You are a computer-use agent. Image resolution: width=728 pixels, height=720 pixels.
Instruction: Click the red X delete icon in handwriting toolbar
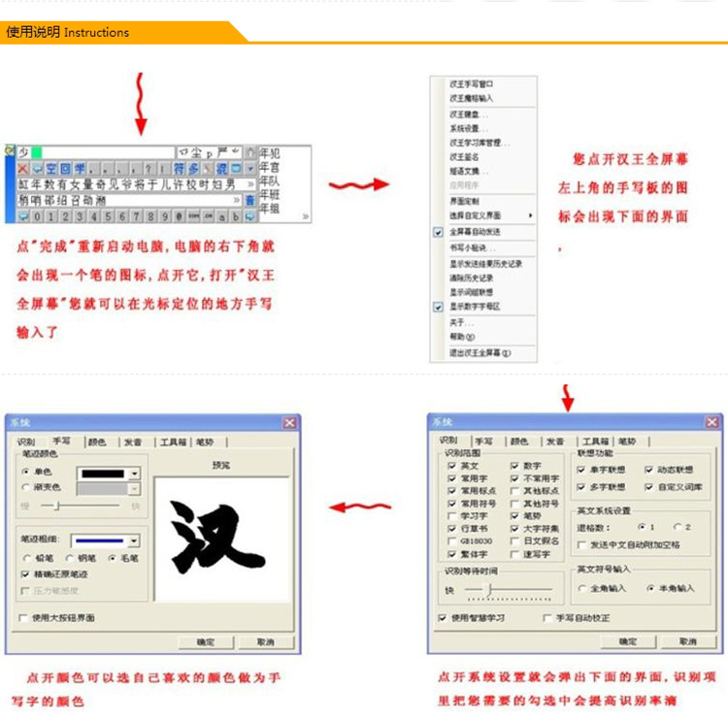pyautogui.click(x=22, y=169)
